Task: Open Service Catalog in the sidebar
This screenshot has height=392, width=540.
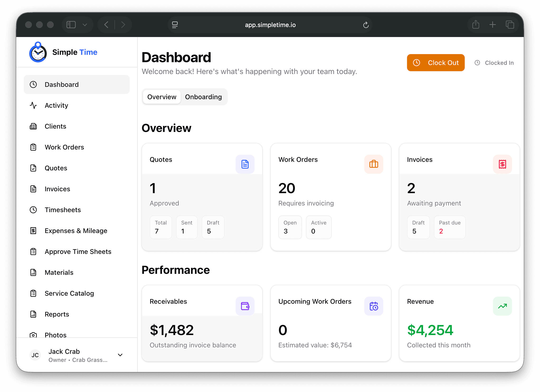Action: click(x=77, y=294)
